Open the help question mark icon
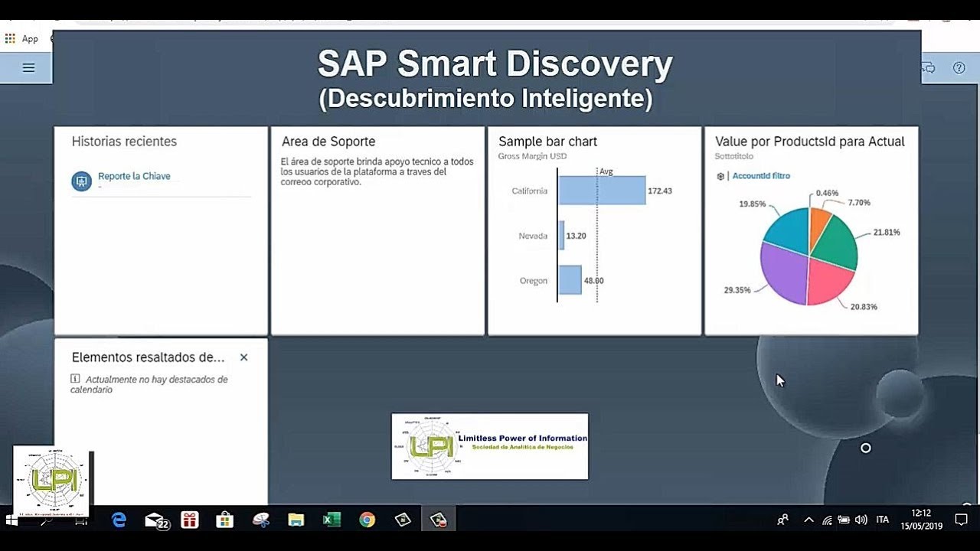This screenshot has width=980, height=551. [x=959, y=68]
